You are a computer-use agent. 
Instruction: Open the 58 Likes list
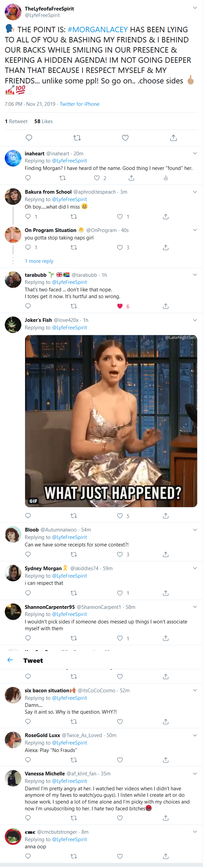[43, 121]
